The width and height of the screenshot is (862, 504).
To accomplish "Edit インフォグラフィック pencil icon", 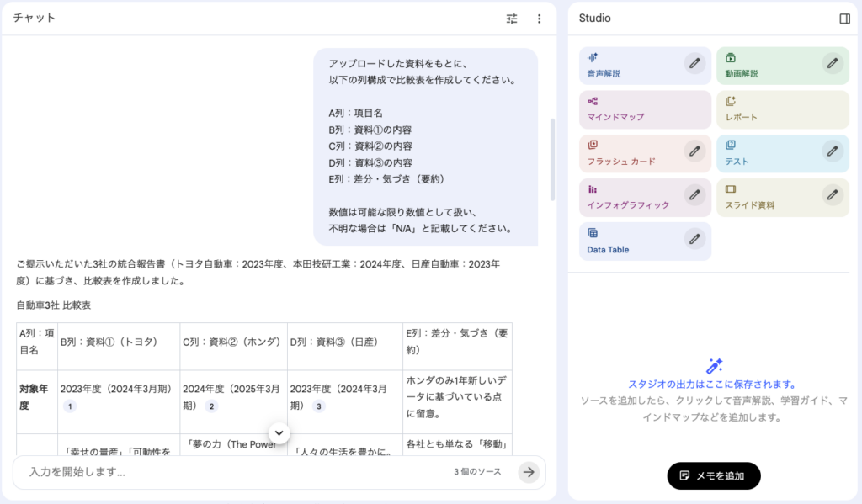I will [x=694, y=194].
